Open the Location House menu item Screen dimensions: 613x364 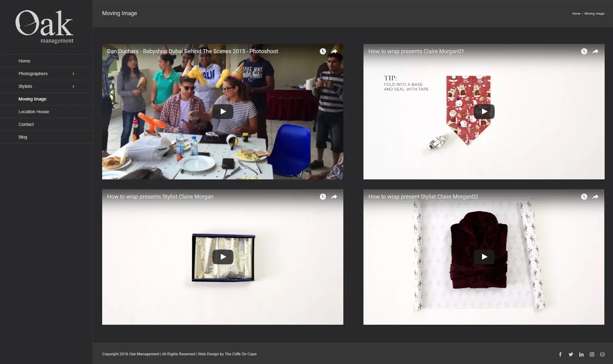pos(34,112)
